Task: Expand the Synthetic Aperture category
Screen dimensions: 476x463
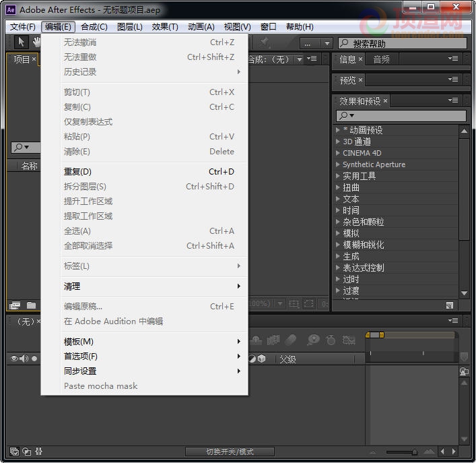Action: click(x=337, y=164)
